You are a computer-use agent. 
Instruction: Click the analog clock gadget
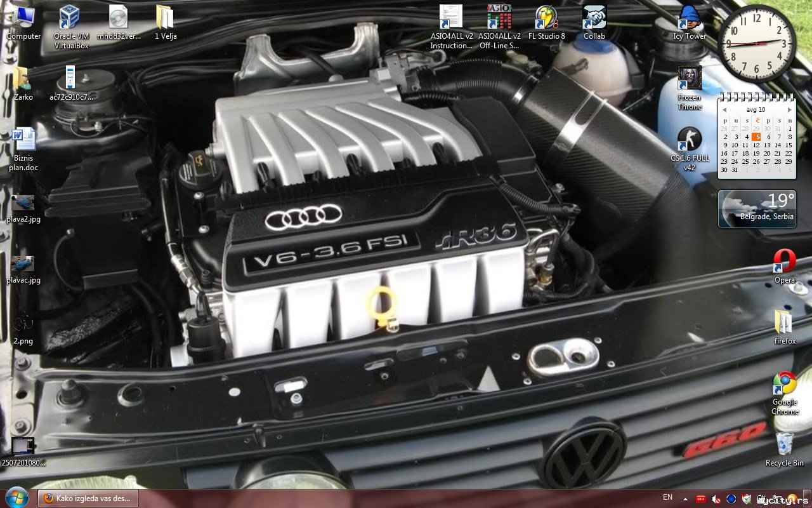[x=756, y=43]
